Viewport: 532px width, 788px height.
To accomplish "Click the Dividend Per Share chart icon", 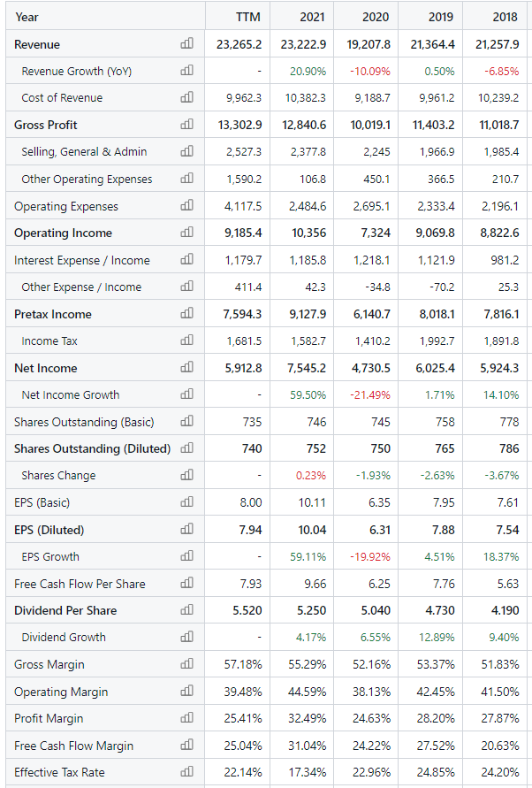I will click(186, 609).
